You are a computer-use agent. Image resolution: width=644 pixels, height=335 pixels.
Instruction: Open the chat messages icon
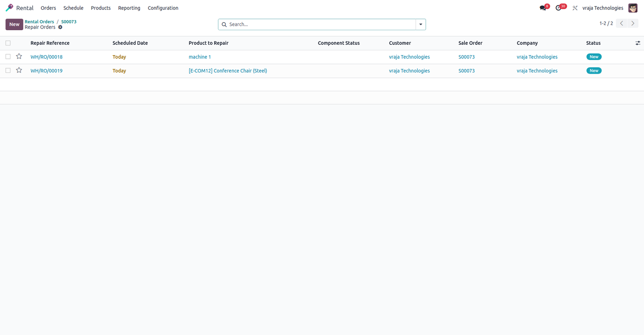543,8
